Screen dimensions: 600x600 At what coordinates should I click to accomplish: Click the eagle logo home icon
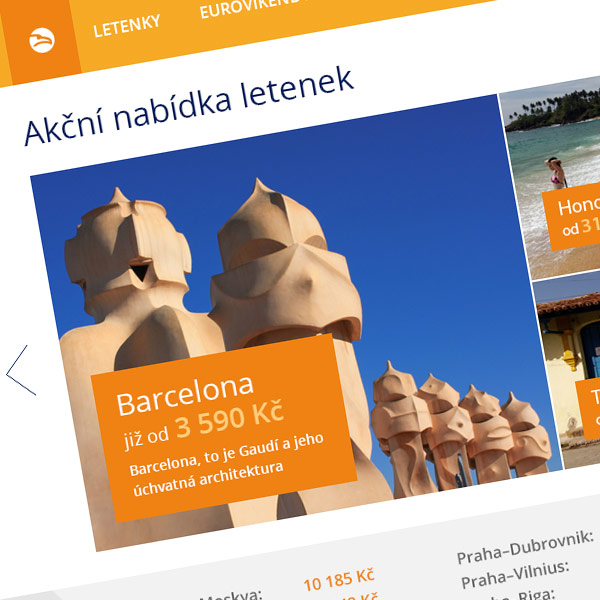(42, 40)
